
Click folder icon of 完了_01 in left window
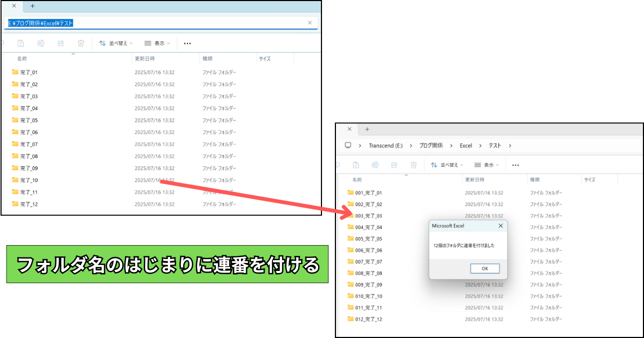pos(15,72)
